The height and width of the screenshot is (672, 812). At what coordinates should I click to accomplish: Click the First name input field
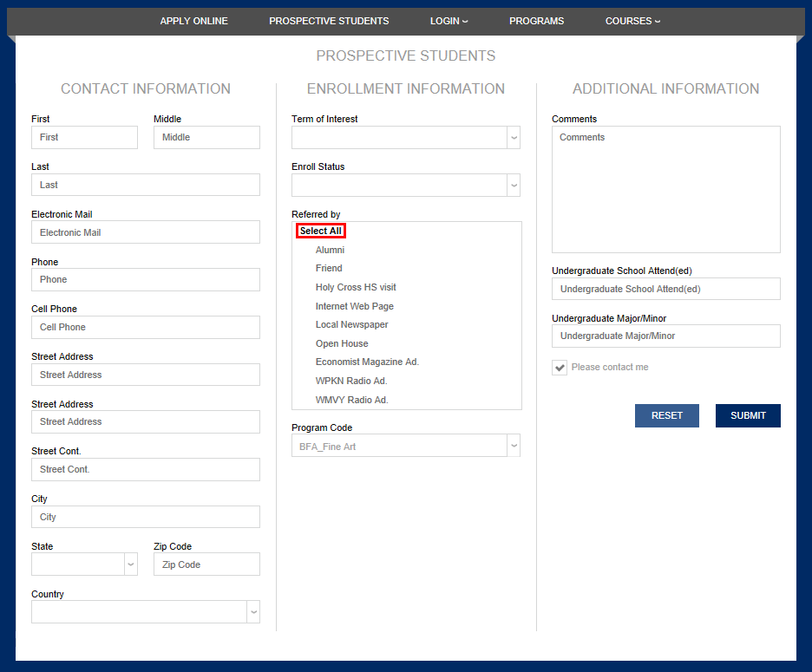pos(84,137)
